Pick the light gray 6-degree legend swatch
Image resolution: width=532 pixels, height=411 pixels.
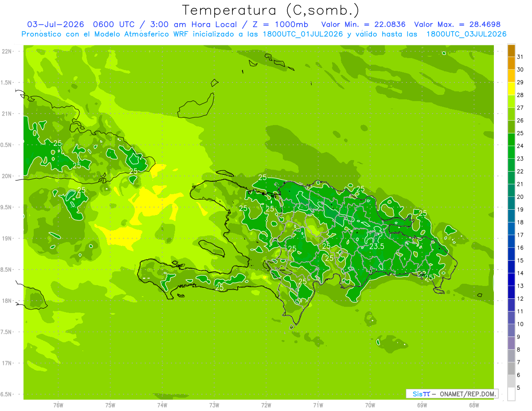click(511, 369)
